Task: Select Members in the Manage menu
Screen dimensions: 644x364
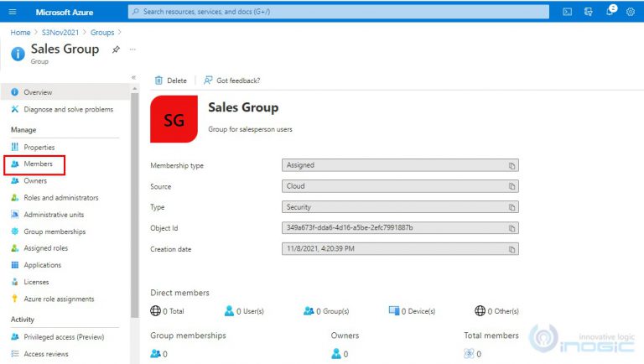Action: point(38,164)
